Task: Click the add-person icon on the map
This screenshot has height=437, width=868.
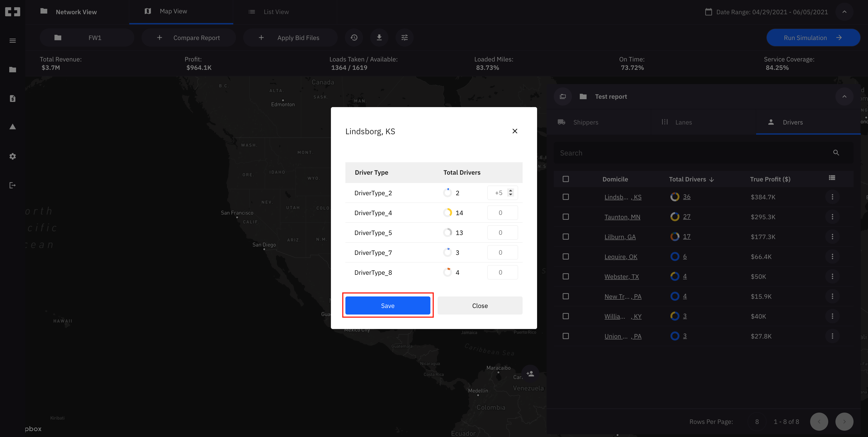Action: pos(530,373)
